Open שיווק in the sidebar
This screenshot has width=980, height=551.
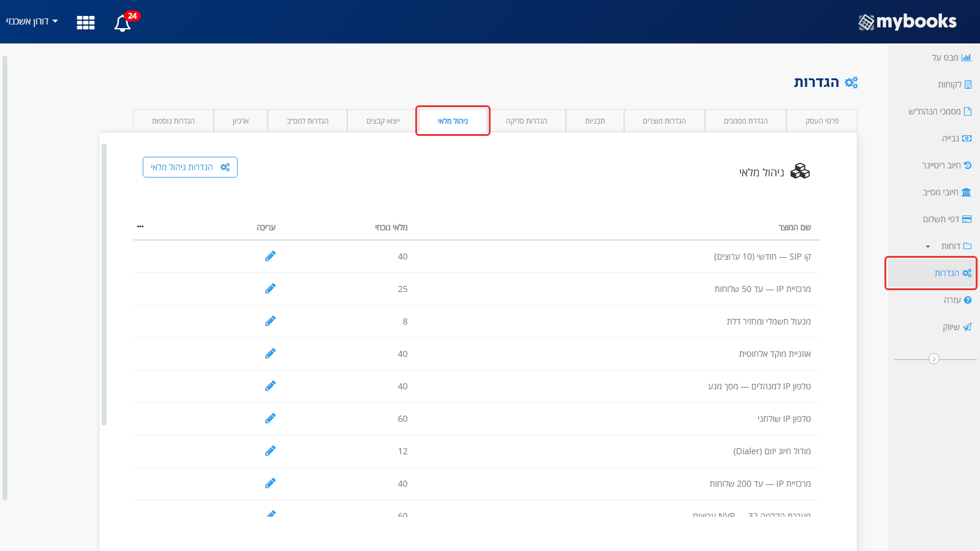pos(957,327)
